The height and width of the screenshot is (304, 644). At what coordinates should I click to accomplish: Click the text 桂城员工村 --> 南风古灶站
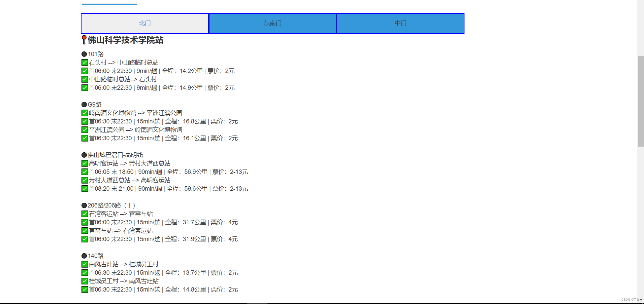(124, 281)
